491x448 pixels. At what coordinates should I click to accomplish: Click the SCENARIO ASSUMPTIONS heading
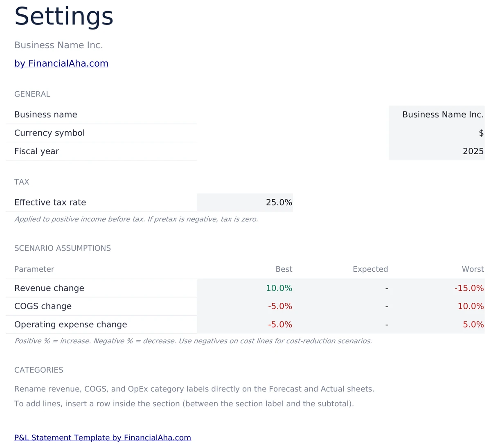[63, 248]
